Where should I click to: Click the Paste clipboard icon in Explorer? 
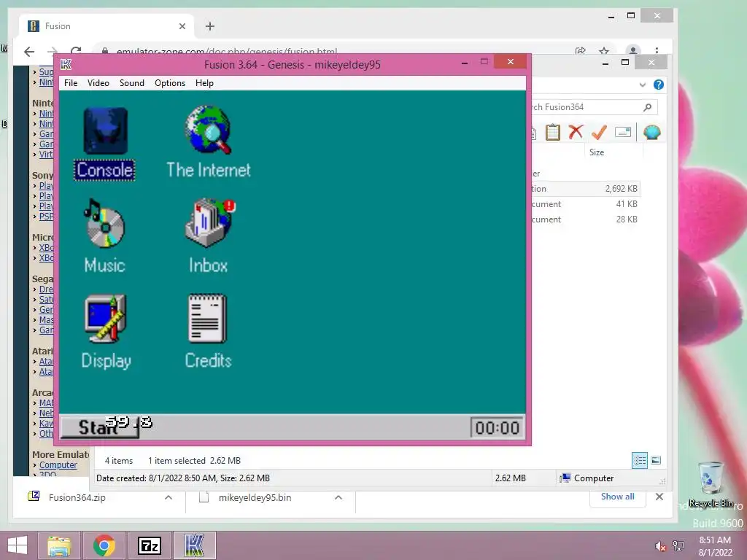(x=553, y=132)
